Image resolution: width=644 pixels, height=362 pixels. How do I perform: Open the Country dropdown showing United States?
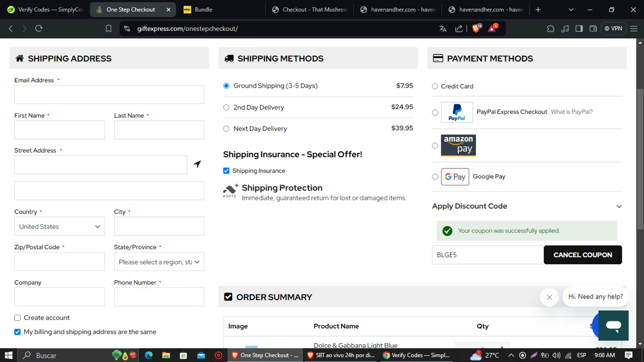[59, 226]
